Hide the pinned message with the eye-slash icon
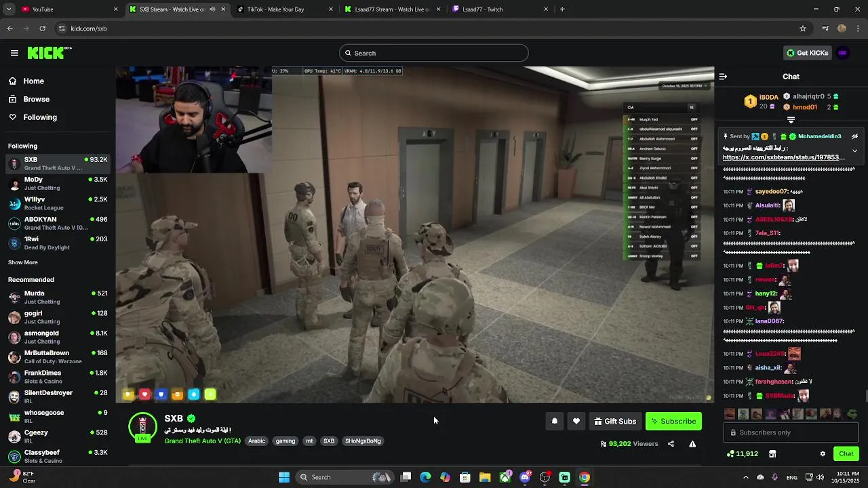 click(x=855, y=136)
